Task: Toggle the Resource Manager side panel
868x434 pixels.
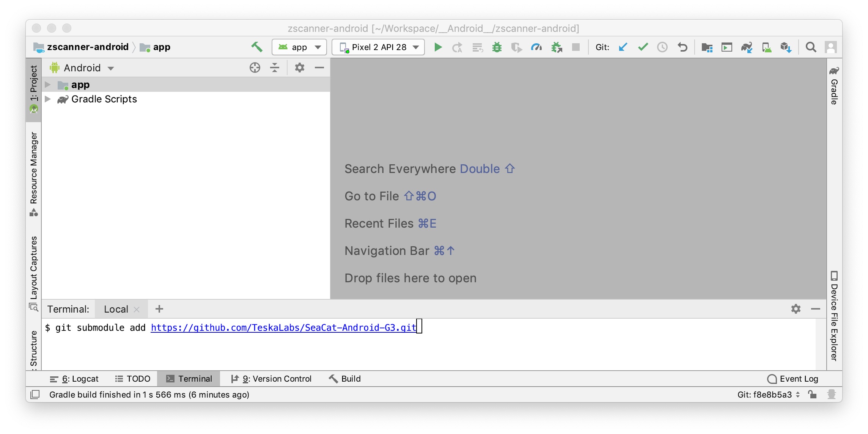Action: click(x=34, y=174)
